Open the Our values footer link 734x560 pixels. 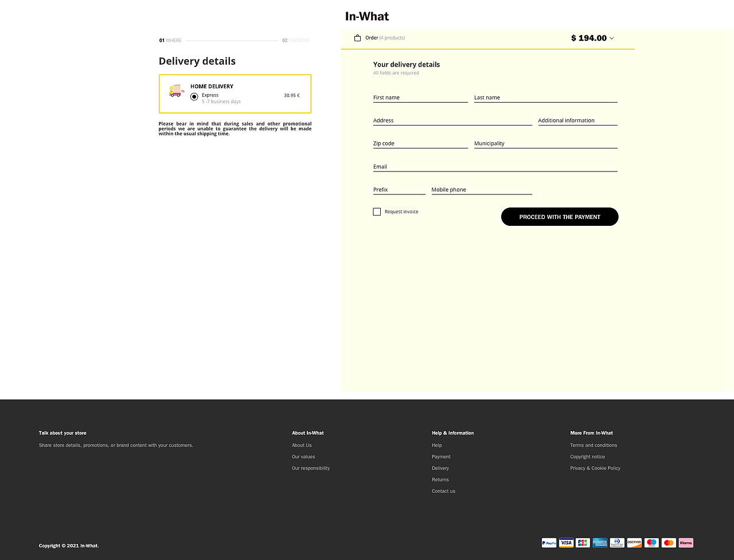303,457
